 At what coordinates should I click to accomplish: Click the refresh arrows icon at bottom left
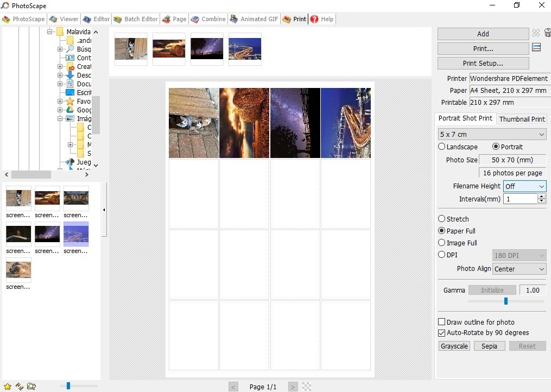20,387
